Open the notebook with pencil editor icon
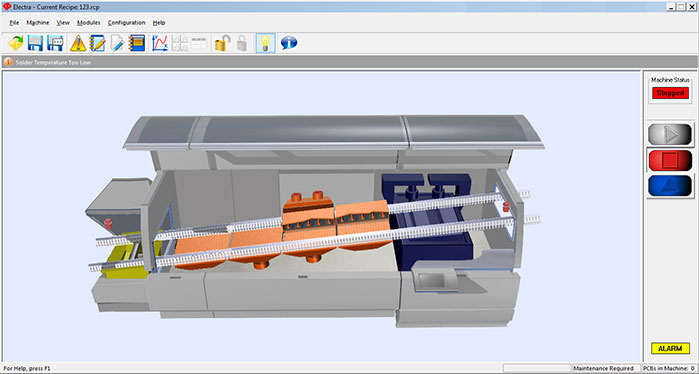This screenshot has width=699, height=374. (x=98, y=43)
